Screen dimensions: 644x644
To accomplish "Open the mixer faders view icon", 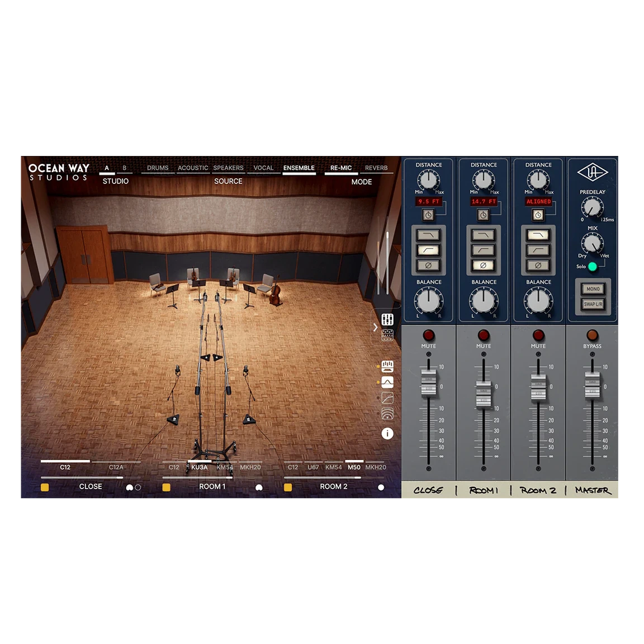I will (387, 319).
